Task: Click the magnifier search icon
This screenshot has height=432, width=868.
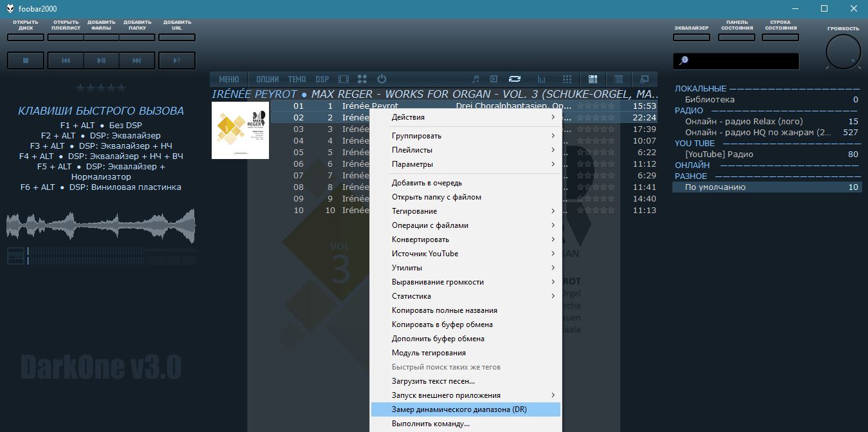Action: (x=683, y=61)
